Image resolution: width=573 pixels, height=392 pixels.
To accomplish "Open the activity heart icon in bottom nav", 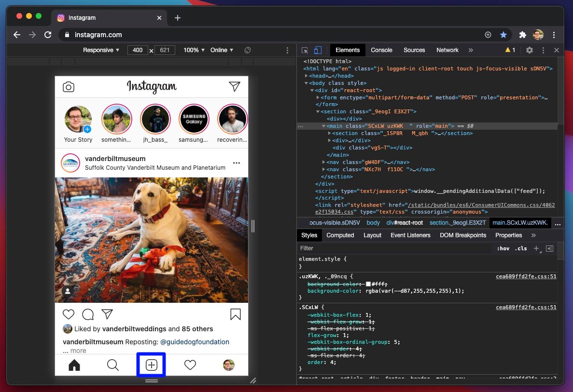I will (190, 365).
